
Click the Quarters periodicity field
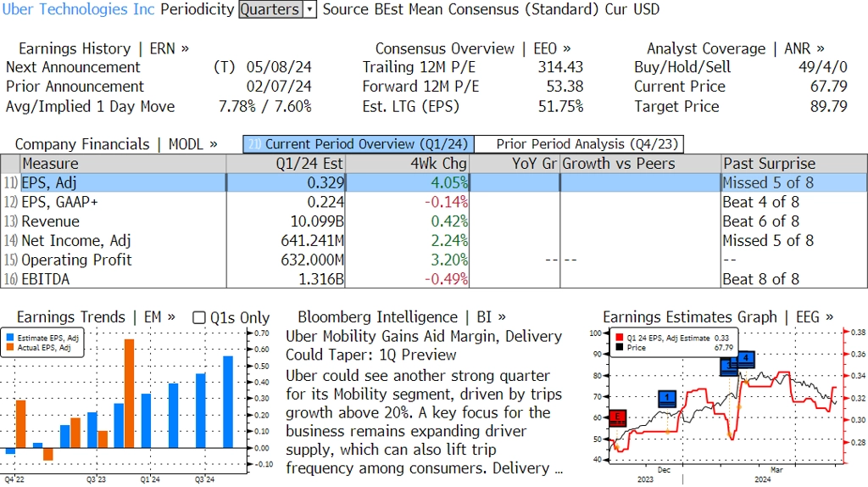tap(271, 9)
